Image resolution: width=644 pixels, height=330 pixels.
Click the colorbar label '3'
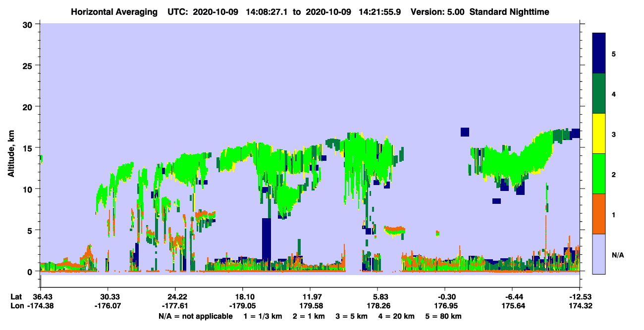click(x=613, y=134)
